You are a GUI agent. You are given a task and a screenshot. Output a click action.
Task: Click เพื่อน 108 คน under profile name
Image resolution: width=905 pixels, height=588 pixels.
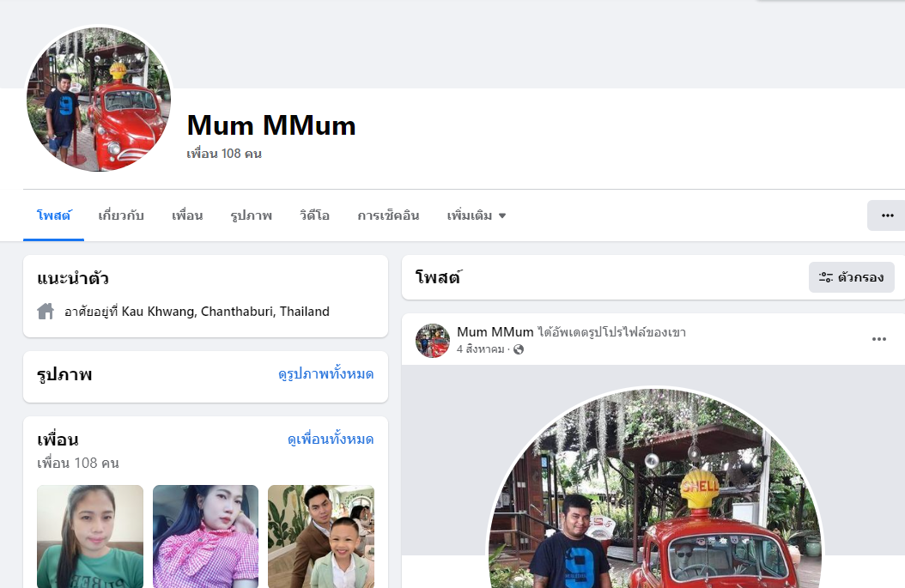pyautogui.click(x=224, y=154)
